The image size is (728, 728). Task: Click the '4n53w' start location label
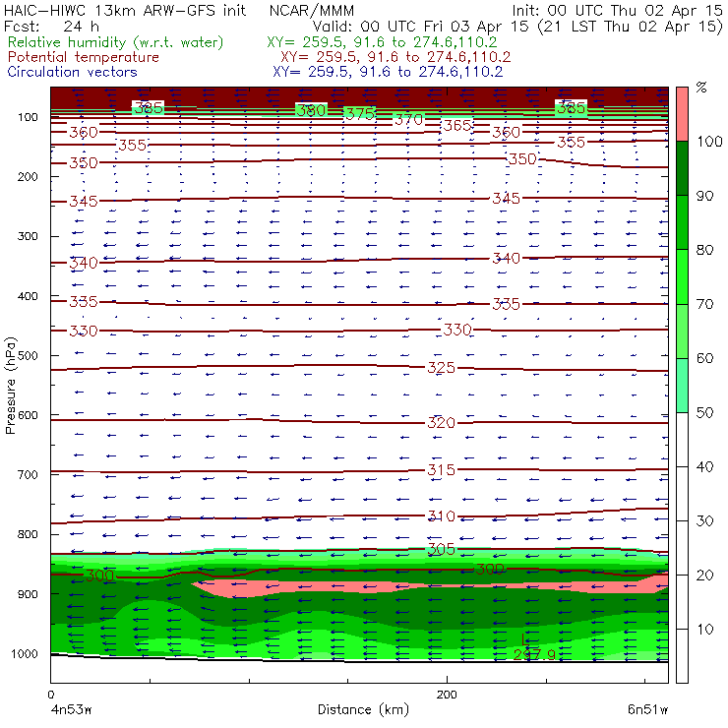(x=71, y=709)
